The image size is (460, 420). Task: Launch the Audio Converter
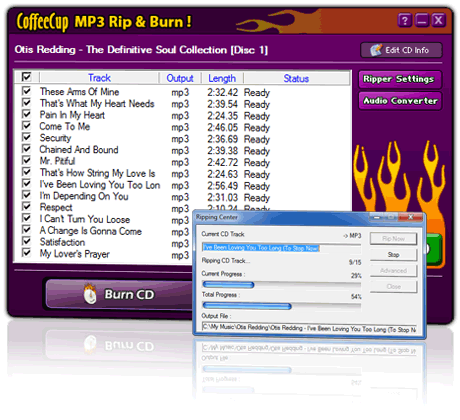coord(400,101)
